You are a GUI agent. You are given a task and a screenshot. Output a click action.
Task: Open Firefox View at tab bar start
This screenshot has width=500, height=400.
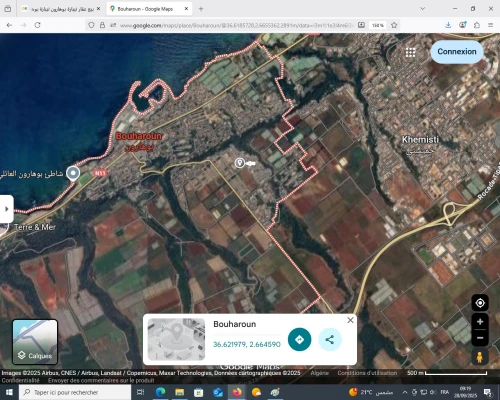point(8,9)
